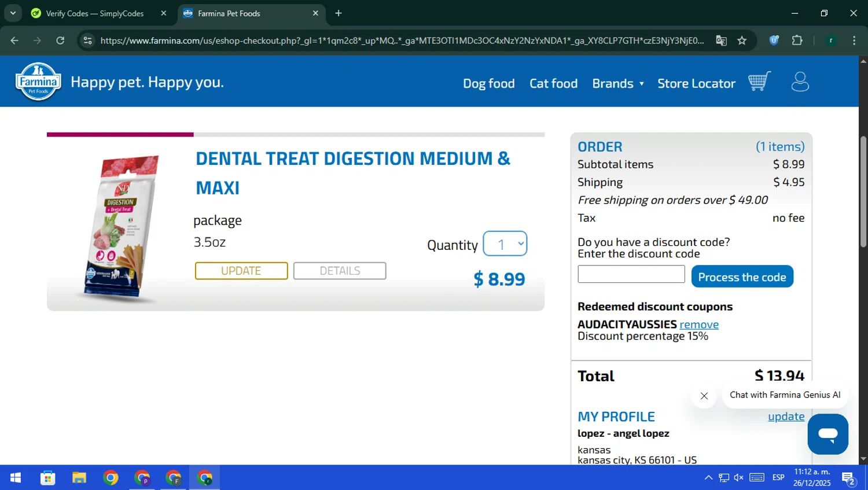
Task: Click the Process the code button
Action: pos(742,277)
